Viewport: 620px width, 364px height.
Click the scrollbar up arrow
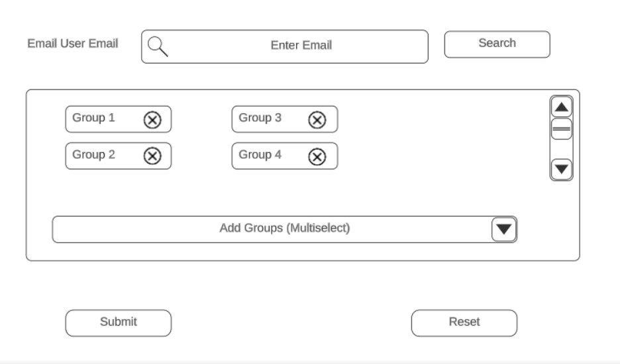click(562, 107)
